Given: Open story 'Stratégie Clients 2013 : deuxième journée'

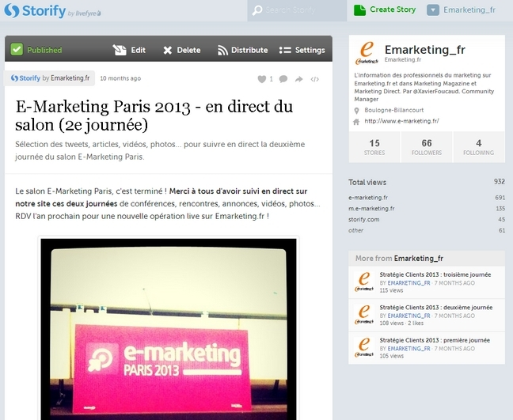Looking at the screenshot, I should [435, 307].
